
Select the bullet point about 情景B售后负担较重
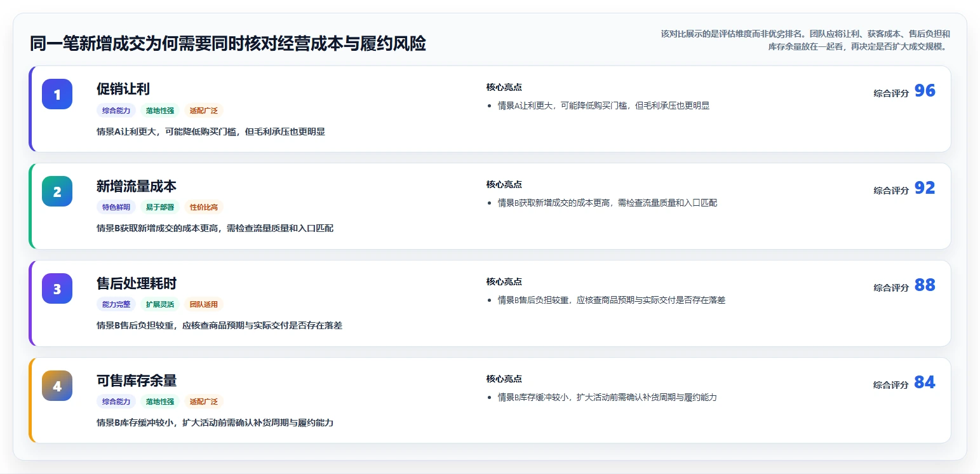coord(612,300)
